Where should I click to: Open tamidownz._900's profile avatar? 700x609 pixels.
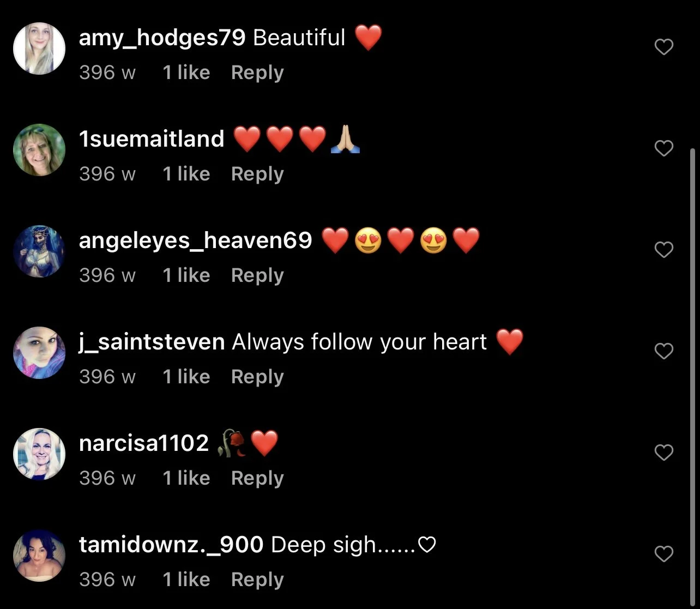pyautogui.click(x=39, y=556)
